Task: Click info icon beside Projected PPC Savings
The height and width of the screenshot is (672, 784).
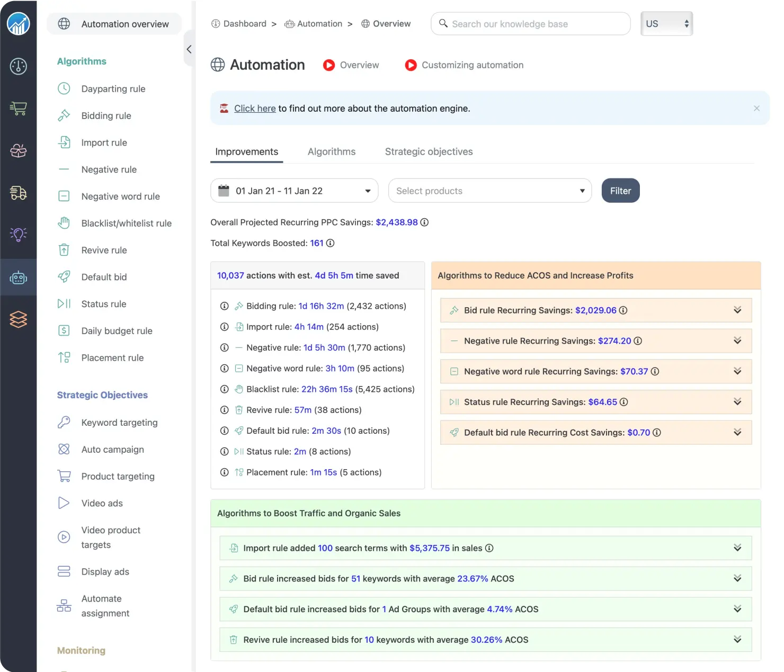Action: coord(424,222)
